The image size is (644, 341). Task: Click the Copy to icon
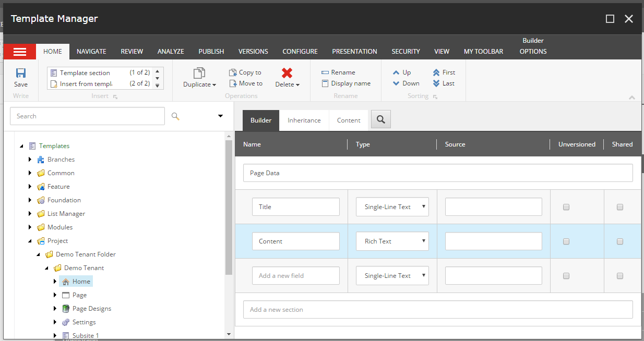pyautogui.click(x=233, y=72)
